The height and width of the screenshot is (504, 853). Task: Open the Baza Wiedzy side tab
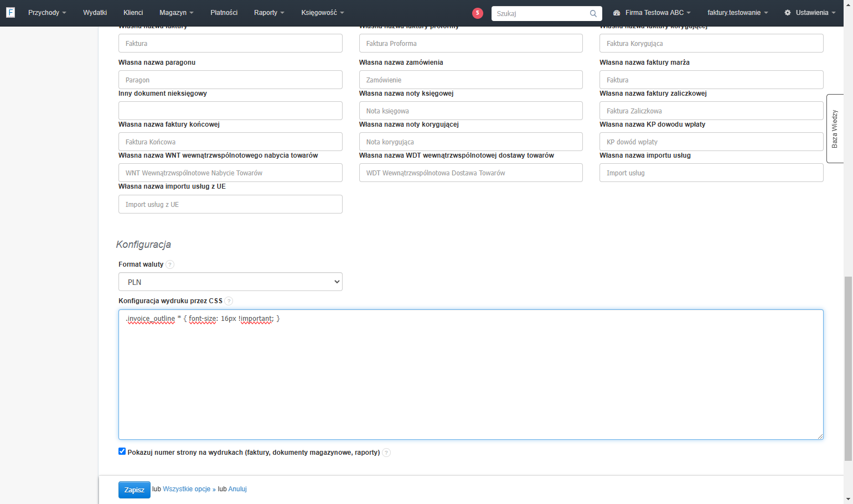click(x=835, y=128)
